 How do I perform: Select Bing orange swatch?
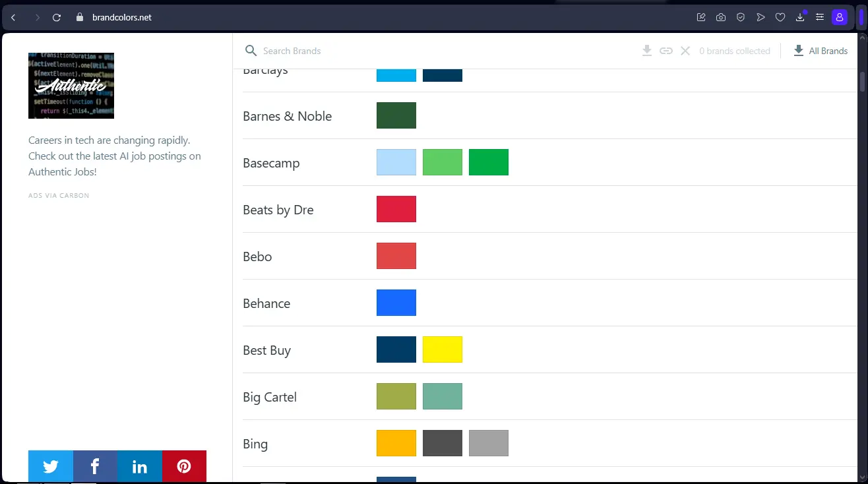[396, 443]
